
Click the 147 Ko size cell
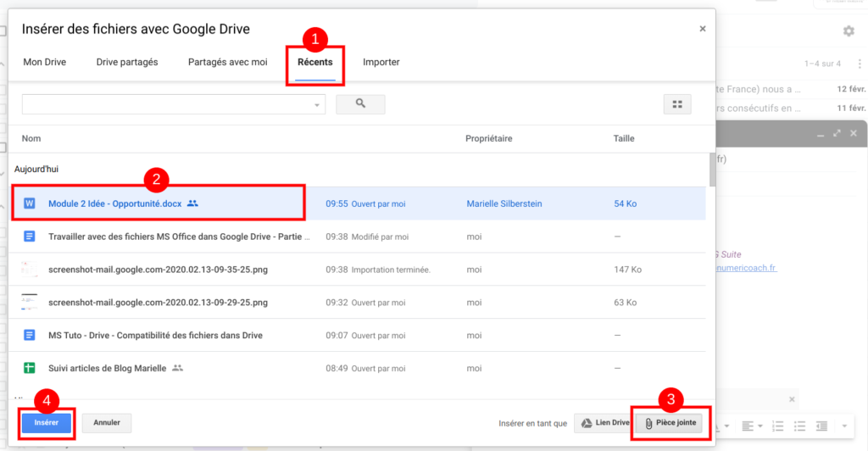pyautogui.click(x=627, y=270)
